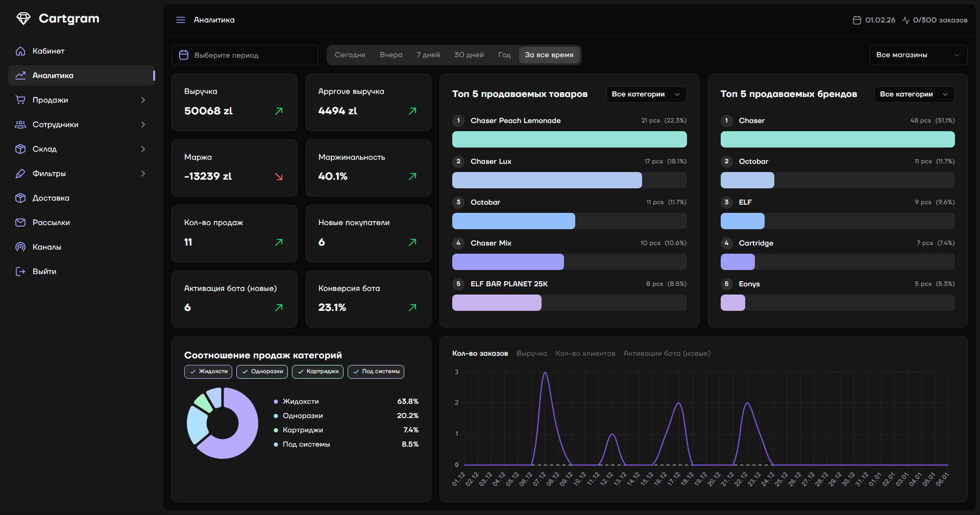Click the Cartgram diamond logo icon

(23, 18)
